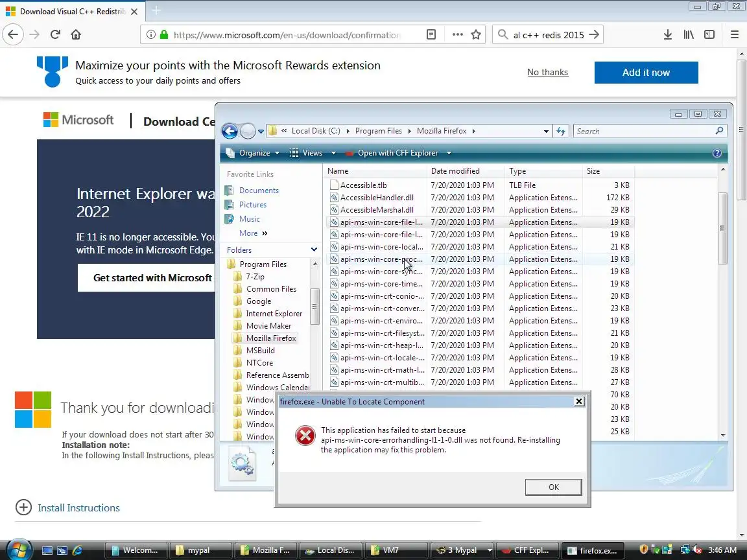Switch to VM7 taskbar item
Screen dimensions: 747x560
pyautogui.click(x=396, y=550)
